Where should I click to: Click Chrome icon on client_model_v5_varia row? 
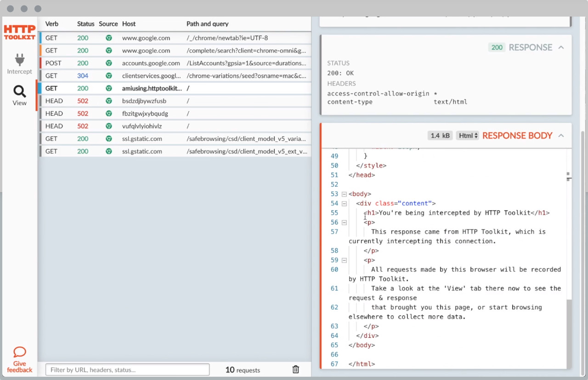click(x=109, y=139)
